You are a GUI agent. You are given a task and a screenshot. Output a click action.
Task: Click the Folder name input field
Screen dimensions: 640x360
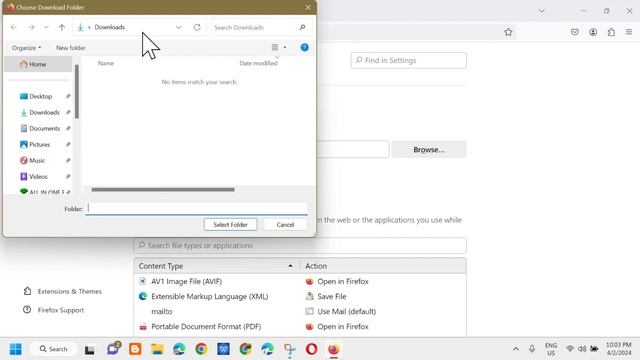pyautogui.click(x=197, y=209)
